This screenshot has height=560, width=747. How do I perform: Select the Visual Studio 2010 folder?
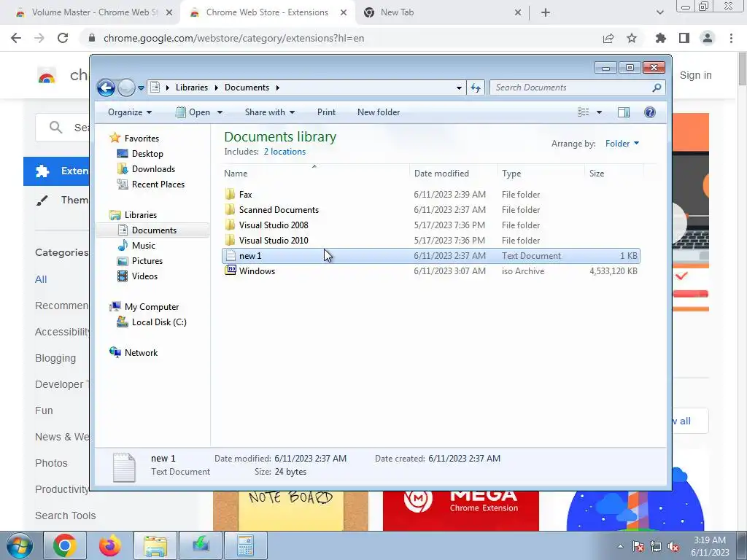coord(274,241)
